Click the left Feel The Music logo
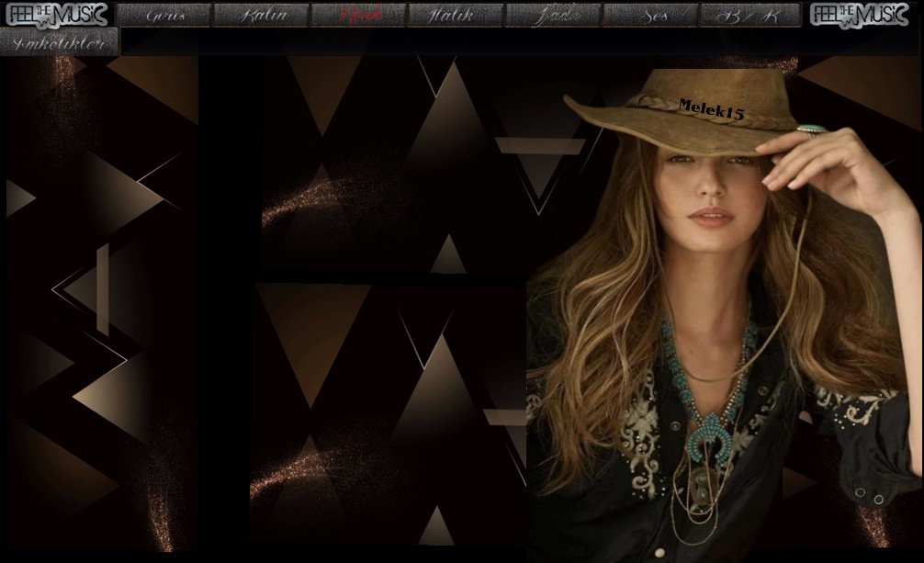 point(57,15)
